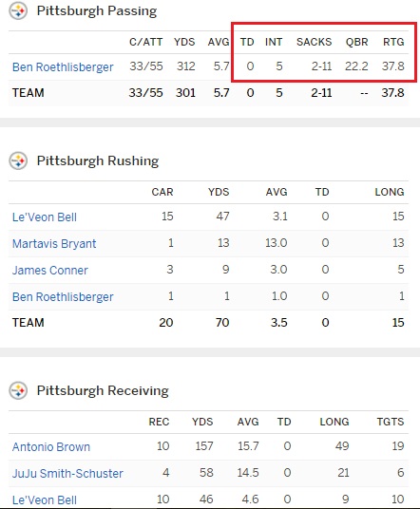
Task: Click the REC column header in Receiving
Action: click(x=159, y=422)
